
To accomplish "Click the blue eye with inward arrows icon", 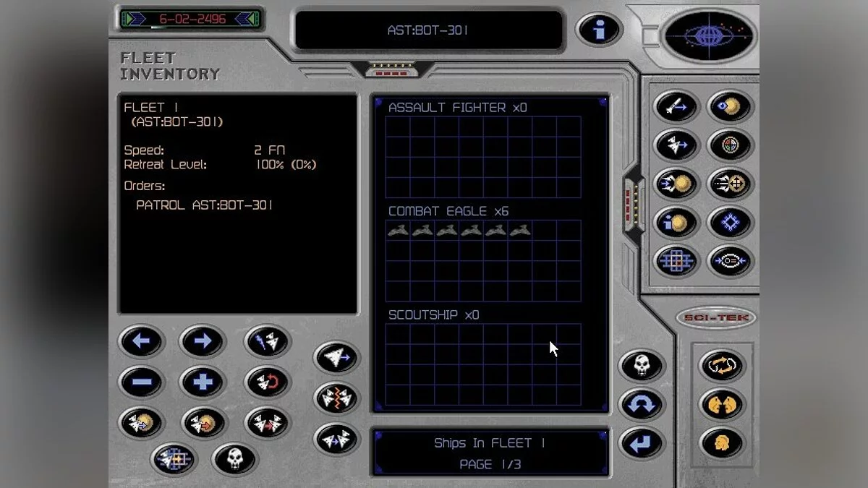I will tap(731, 261).
